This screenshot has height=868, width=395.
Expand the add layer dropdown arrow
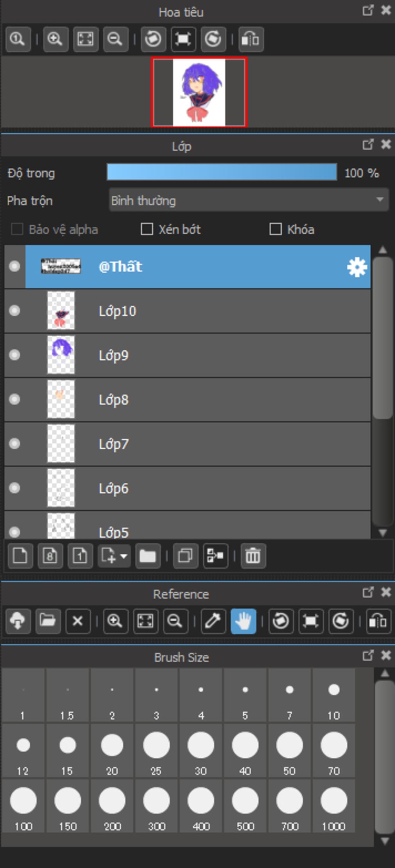[x=123, y=556]
